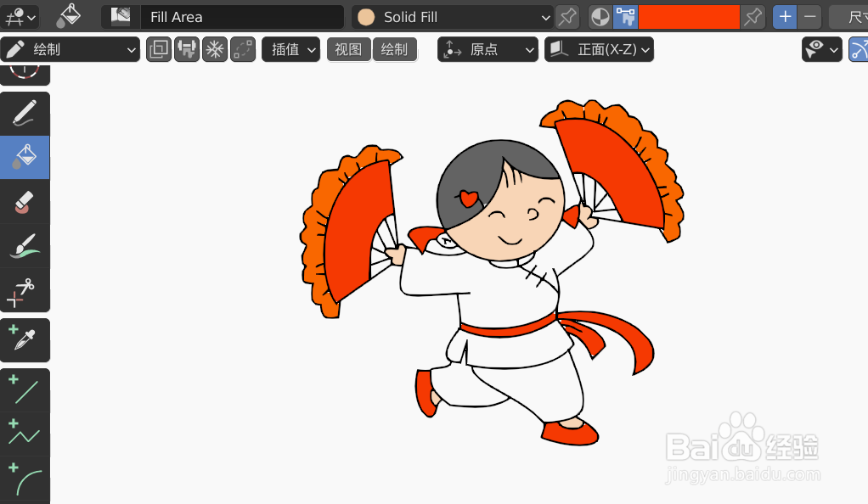Select the Polyline primitive tool

[x=25, y=434]
